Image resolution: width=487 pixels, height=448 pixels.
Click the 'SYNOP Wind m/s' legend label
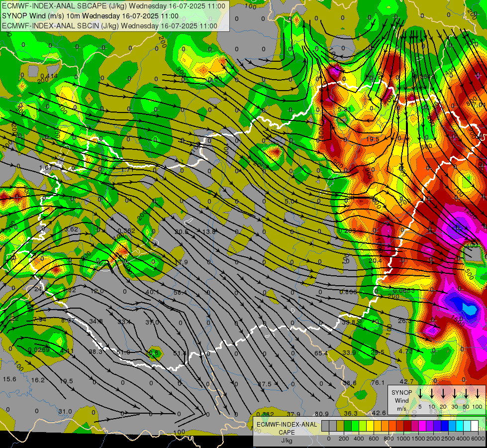click(x=401, y=400)
